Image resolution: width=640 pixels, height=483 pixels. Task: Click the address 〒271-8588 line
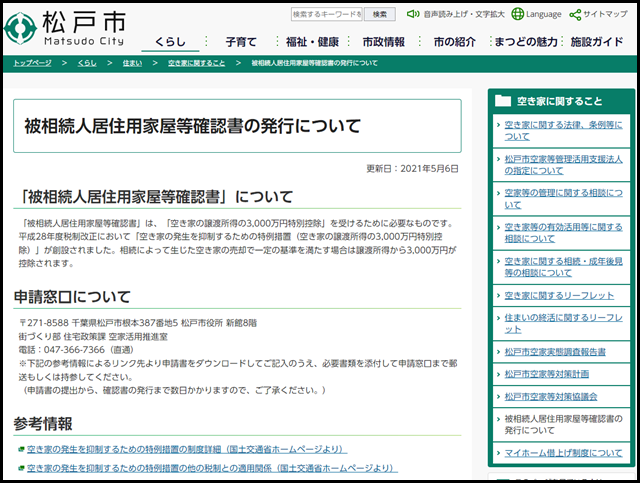(x=138, y=323)
